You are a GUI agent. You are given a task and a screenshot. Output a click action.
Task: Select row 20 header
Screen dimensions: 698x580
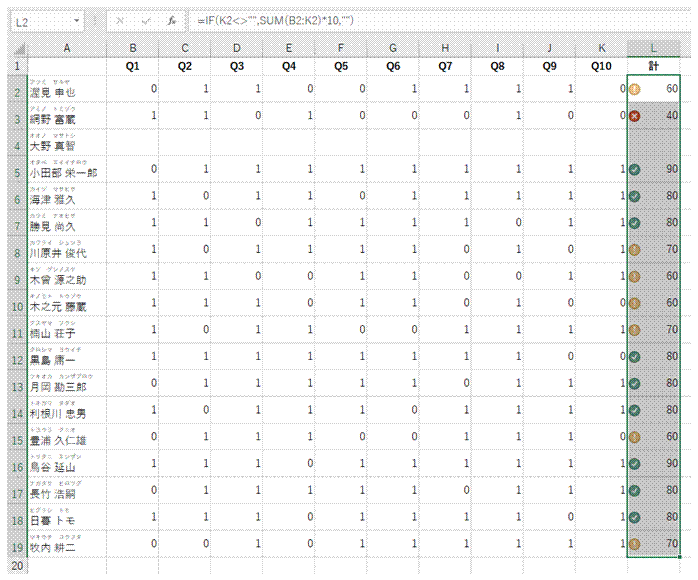tap(17, 566)
